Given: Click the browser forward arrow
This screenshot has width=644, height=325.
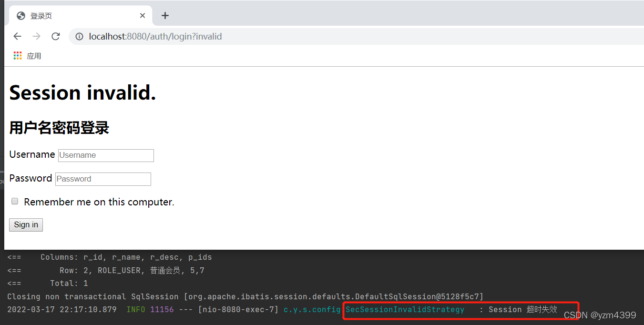Looking at the screenshot, I should pos(37,37).
